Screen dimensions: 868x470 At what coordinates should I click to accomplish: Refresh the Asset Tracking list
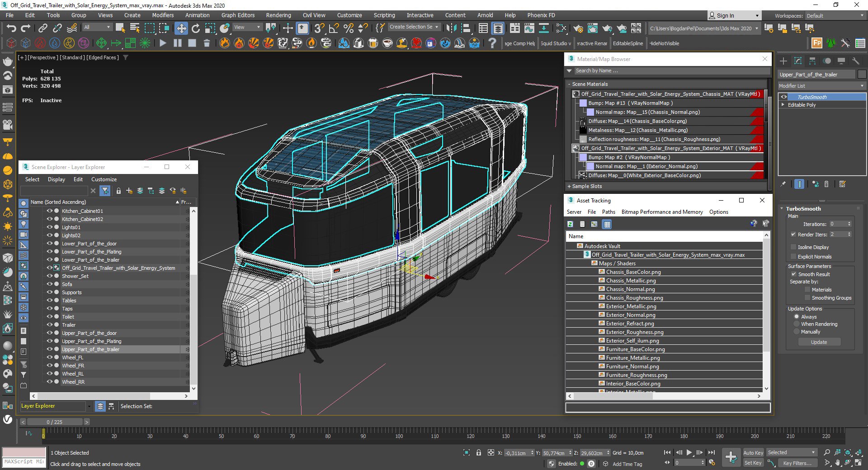pos(571,224)
